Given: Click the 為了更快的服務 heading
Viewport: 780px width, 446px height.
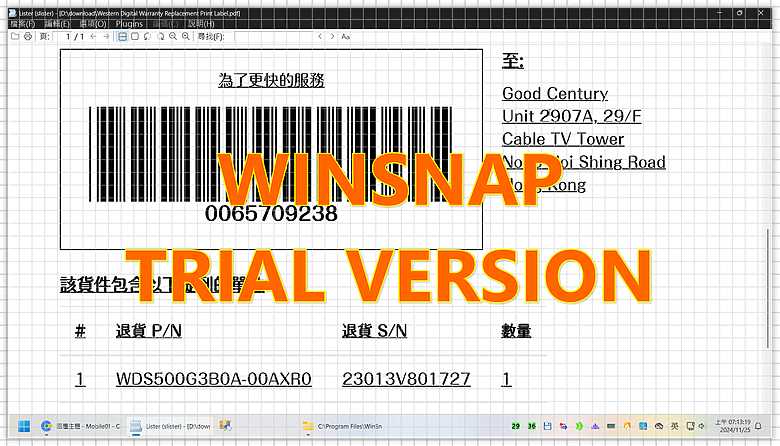Looking at the screenshot, I should tap(271, 80).
